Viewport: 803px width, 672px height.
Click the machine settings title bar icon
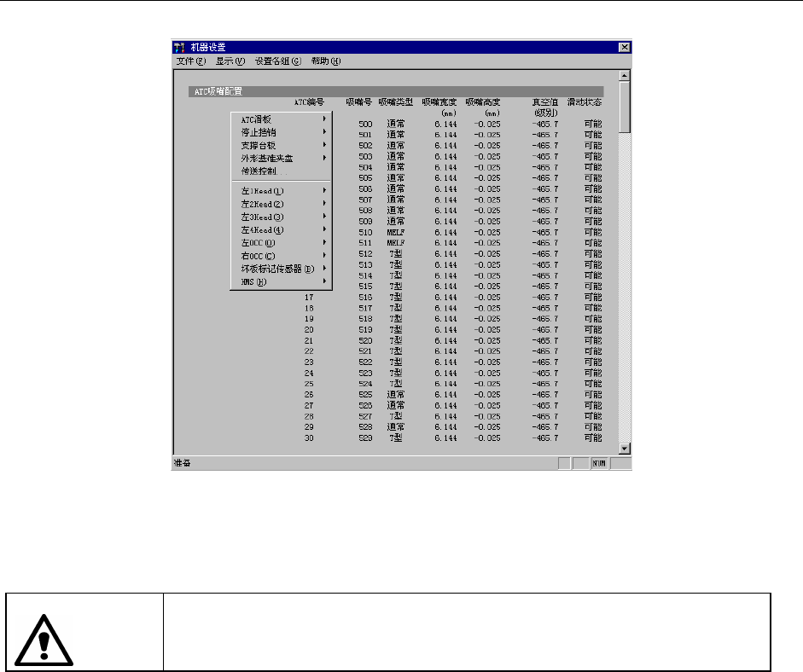click(178, 48)
